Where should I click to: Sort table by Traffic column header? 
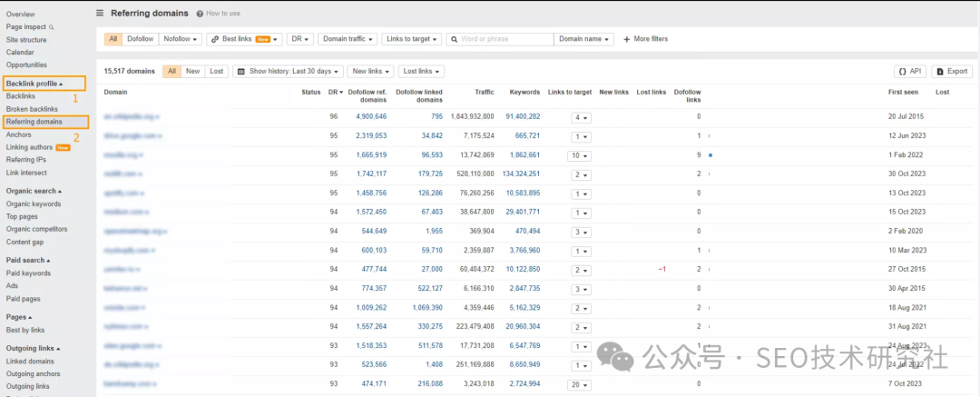pyautogui.click(x=485, y=93)
